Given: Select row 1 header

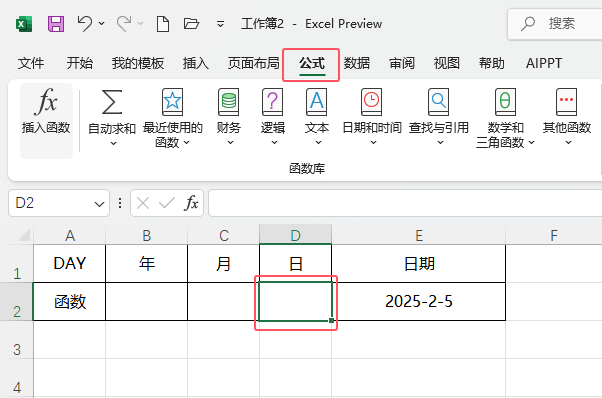Looking at the screenshot, I should pos(17,264).
